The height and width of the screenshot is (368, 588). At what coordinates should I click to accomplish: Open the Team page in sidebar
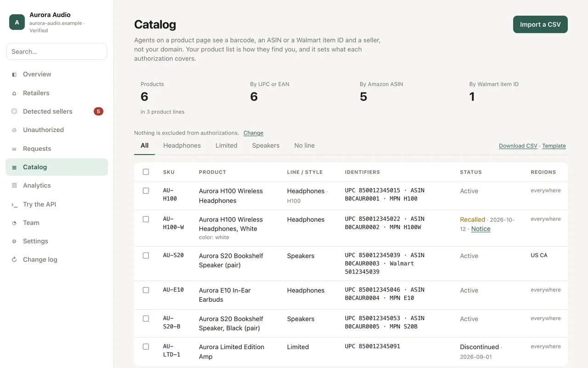[57, 223]
